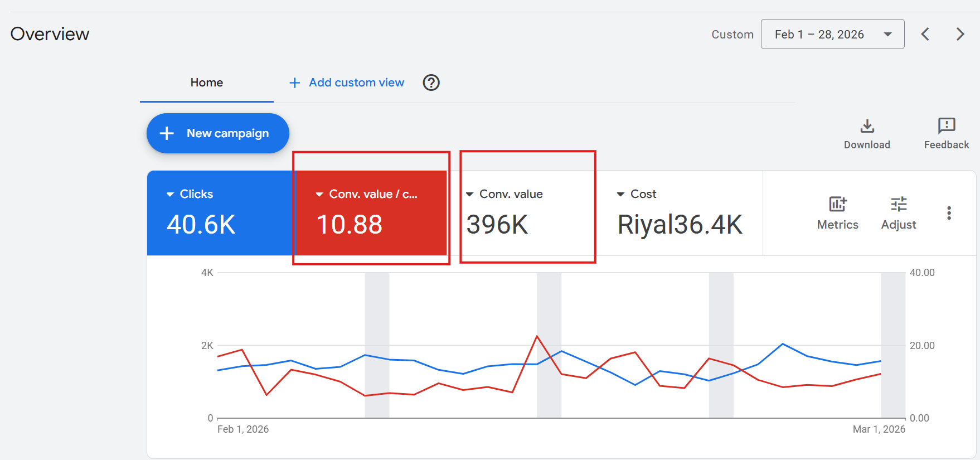The width and height of the screenshot is (980, 460).
Task: Expand the Conv. value / cost metric dropdown arrow
Action: [x=319, y=195]
